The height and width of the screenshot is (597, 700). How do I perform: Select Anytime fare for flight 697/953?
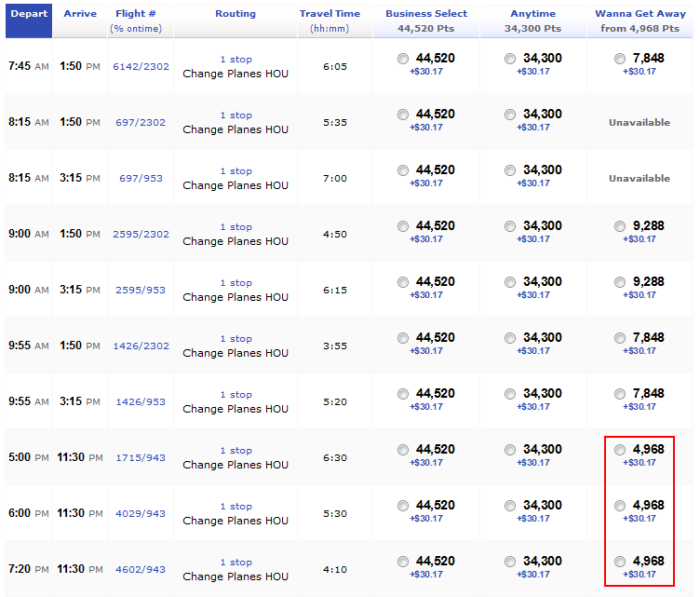(x=510, y=170)
